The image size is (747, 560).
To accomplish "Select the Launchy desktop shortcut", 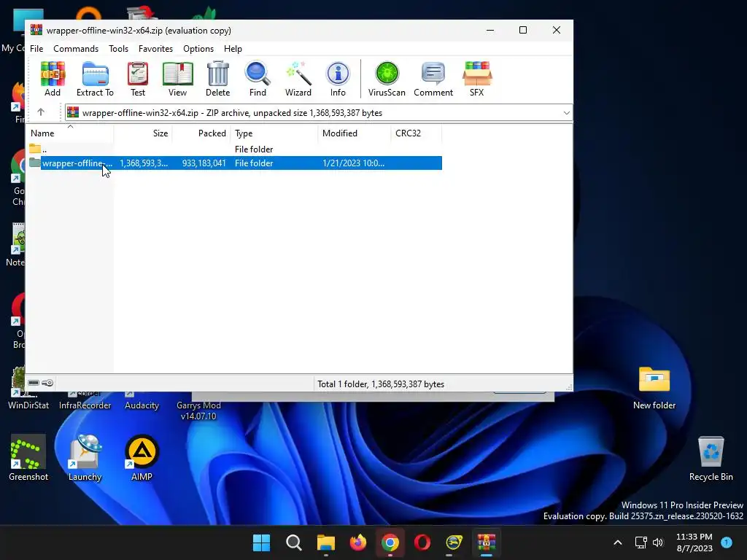I will 85,458.
